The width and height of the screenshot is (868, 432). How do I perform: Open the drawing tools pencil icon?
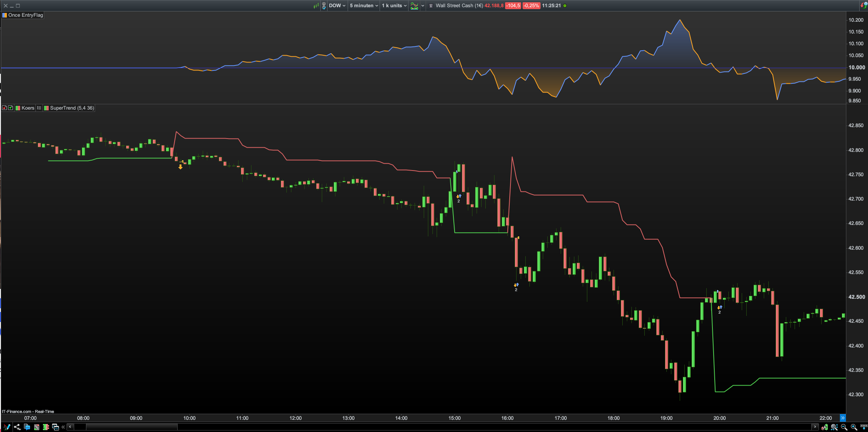pyautogui.click(x=7, y=427)
